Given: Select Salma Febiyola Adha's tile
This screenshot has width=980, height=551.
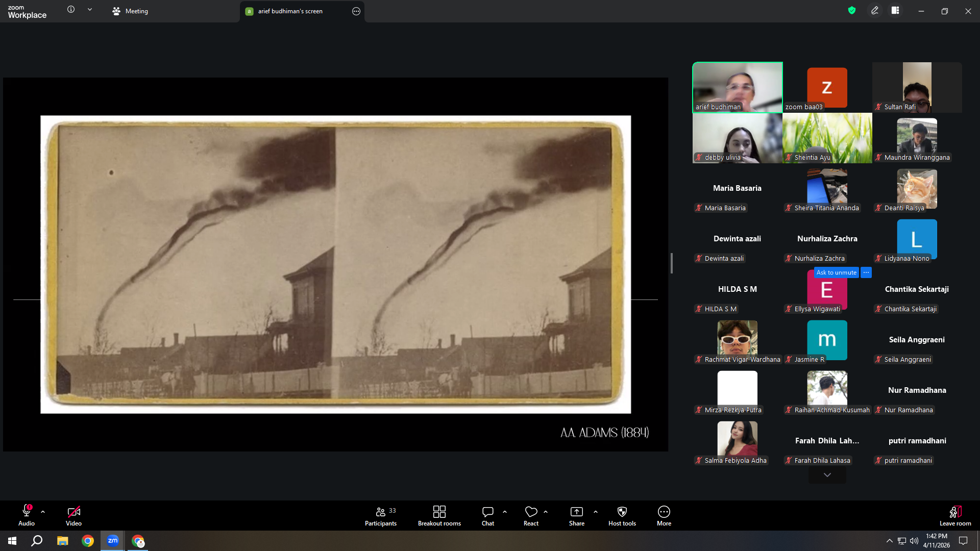Looking at the screenshot, I should point(738,441).
